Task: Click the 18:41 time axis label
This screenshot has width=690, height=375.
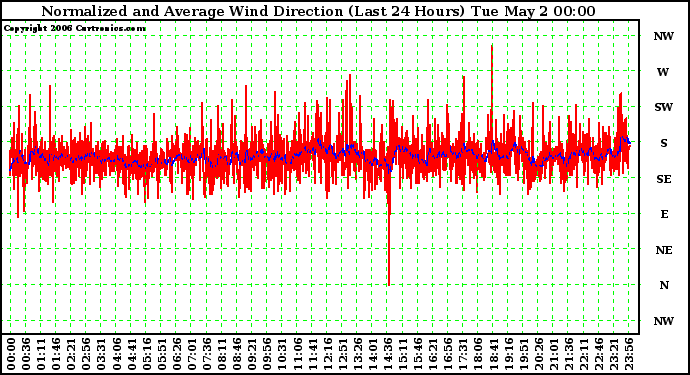Action: click(x=493, y=354)
